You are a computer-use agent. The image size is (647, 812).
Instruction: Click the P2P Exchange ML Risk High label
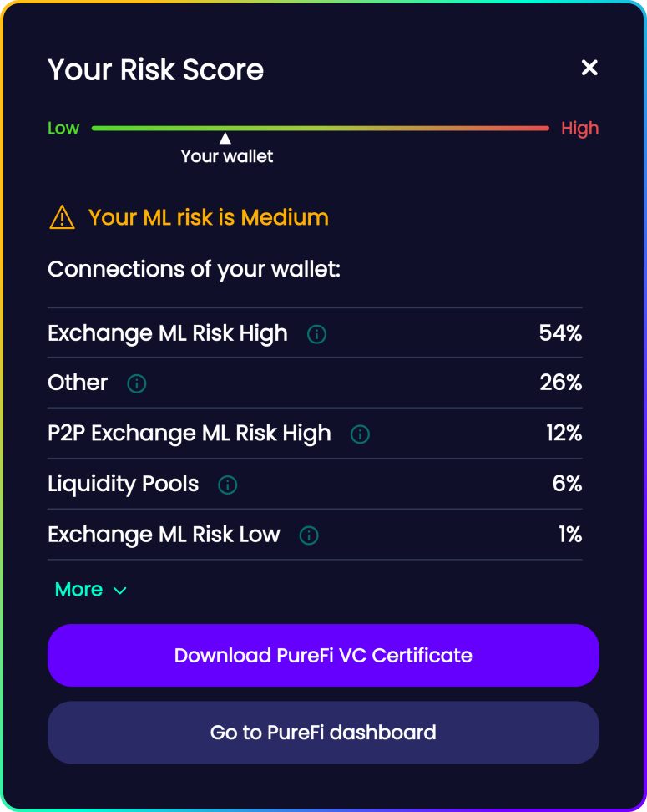click(190, 434)
